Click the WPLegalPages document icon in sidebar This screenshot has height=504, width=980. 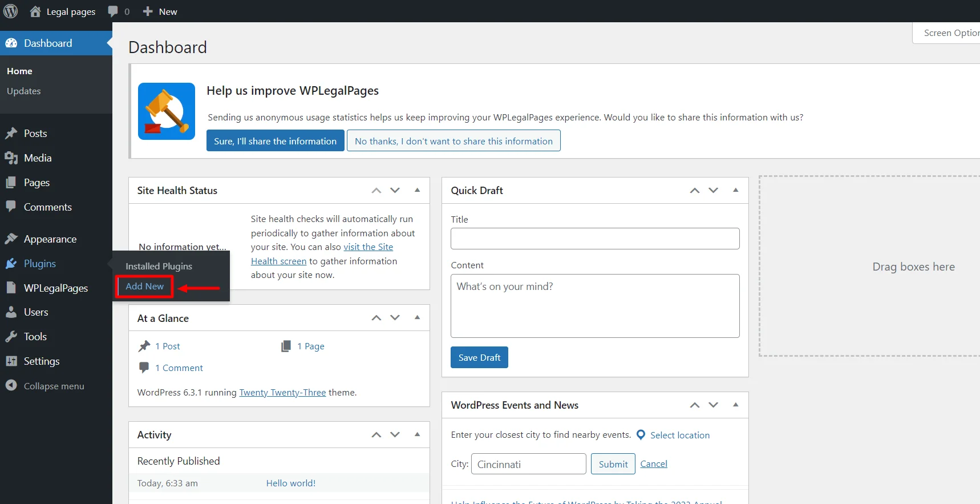pyautogui.click(x=11, y=288)
